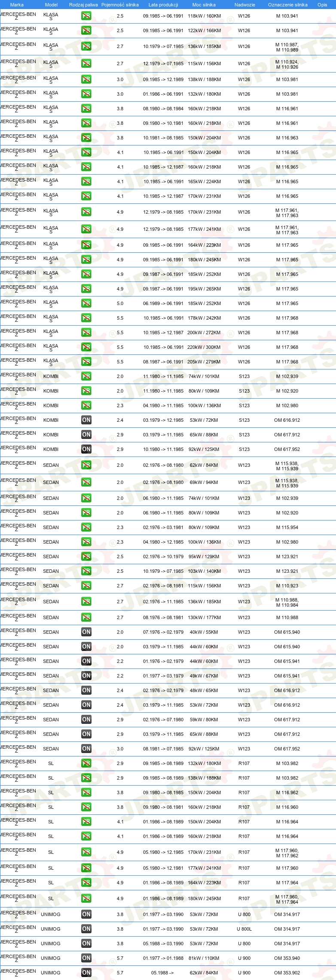Click the diesel ON icon in the 40kW / 55KM row
This screenshot has width=336, height=980.
86,632
